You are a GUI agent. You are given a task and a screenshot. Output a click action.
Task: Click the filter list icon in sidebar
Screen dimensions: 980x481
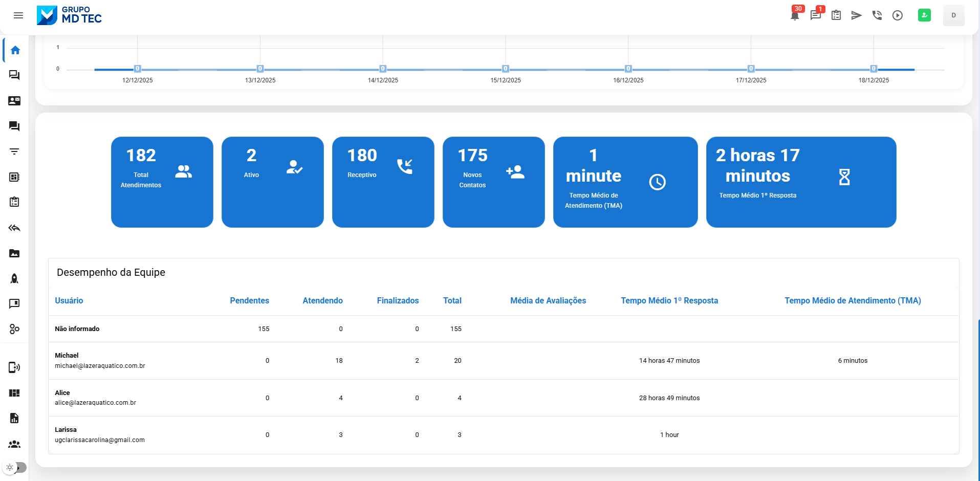14,151
